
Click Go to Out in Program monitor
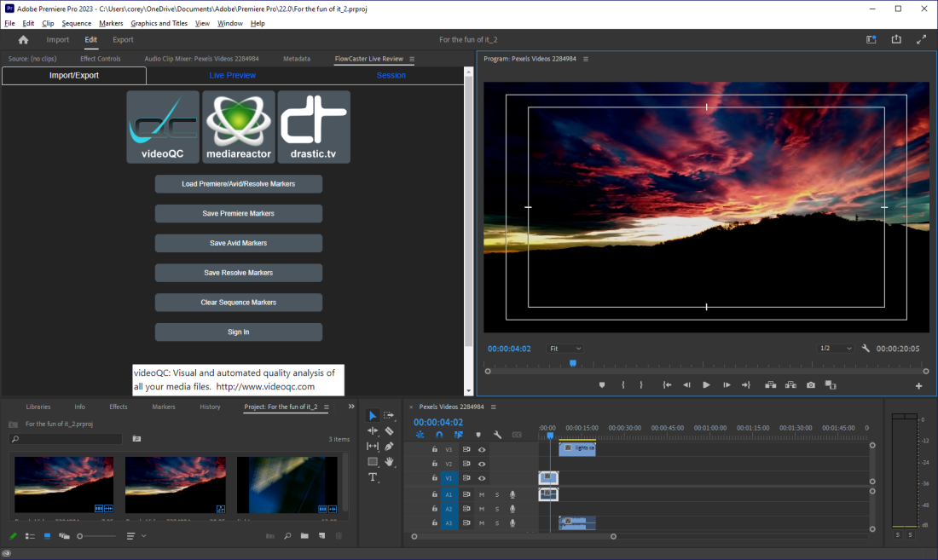(746, 385)
